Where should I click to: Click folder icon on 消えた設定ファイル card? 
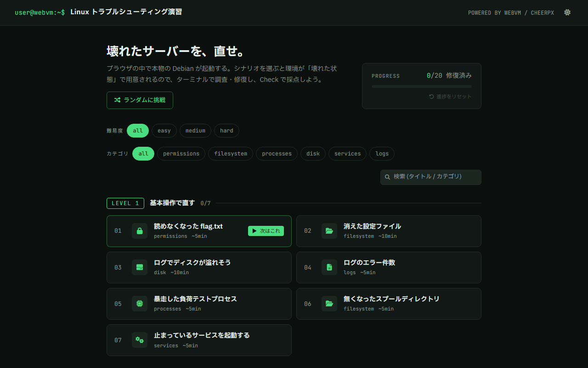tap(329, 231)
